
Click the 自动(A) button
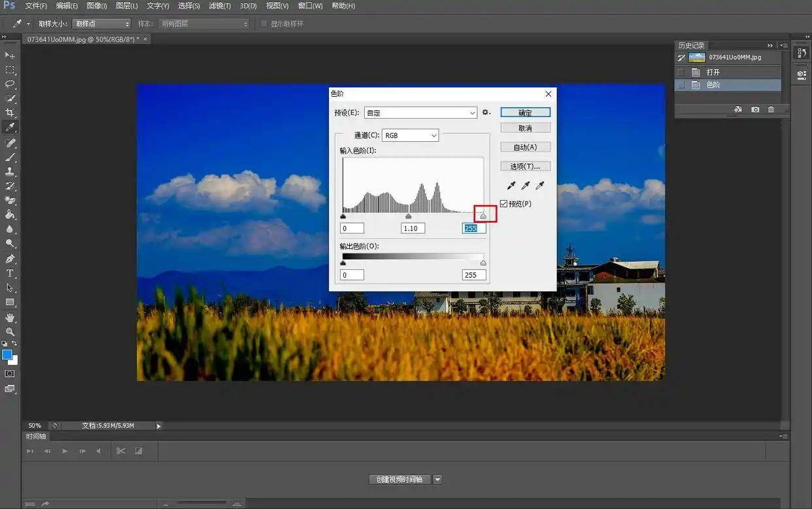point(526,147)
